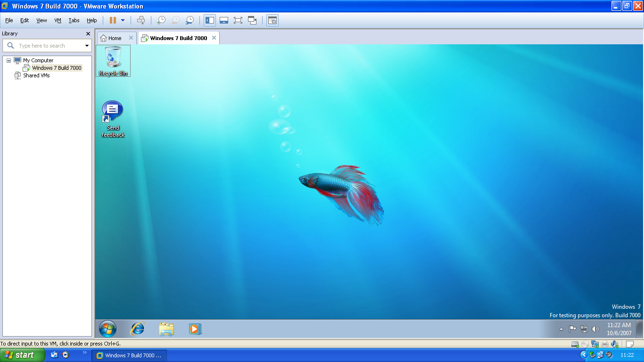Image resolution: width=644 pixels, height=362 pixels.
Task: Open the Tabs menu
Action: (74, 20)
